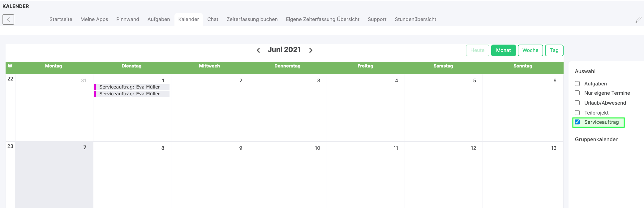Open the Stundenübersicht tab

415,19
